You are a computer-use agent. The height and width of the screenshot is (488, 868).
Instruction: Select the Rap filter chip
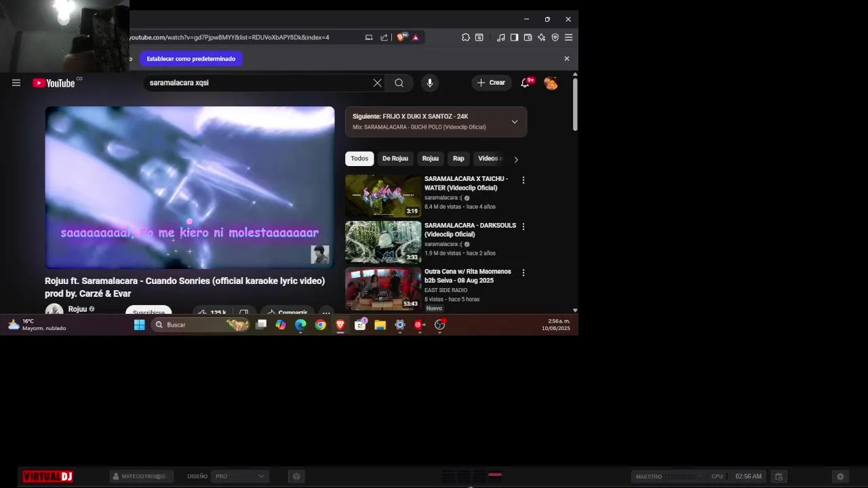458,159
